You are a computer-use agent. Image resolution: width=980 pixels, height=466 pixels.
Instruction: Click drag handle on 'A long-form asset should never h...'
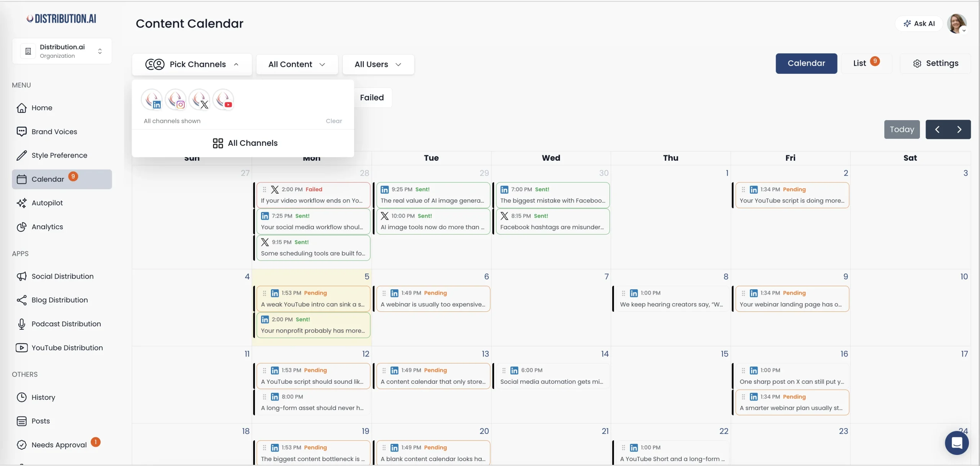pyautogui.click(x=264, y=397)
